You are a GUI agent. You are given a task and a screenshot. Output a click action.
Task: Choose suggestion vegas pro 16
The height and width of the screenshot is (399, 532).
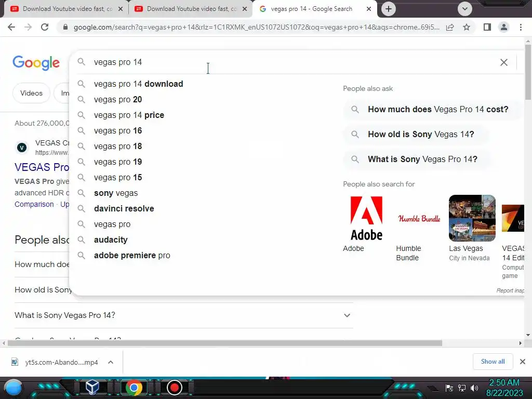(x=118, y=130)
